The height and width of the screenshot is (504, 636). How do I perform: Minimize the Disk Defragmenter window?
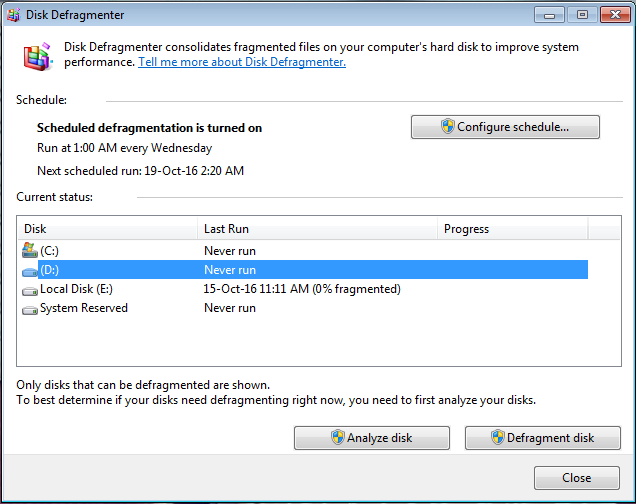(548, 14)
